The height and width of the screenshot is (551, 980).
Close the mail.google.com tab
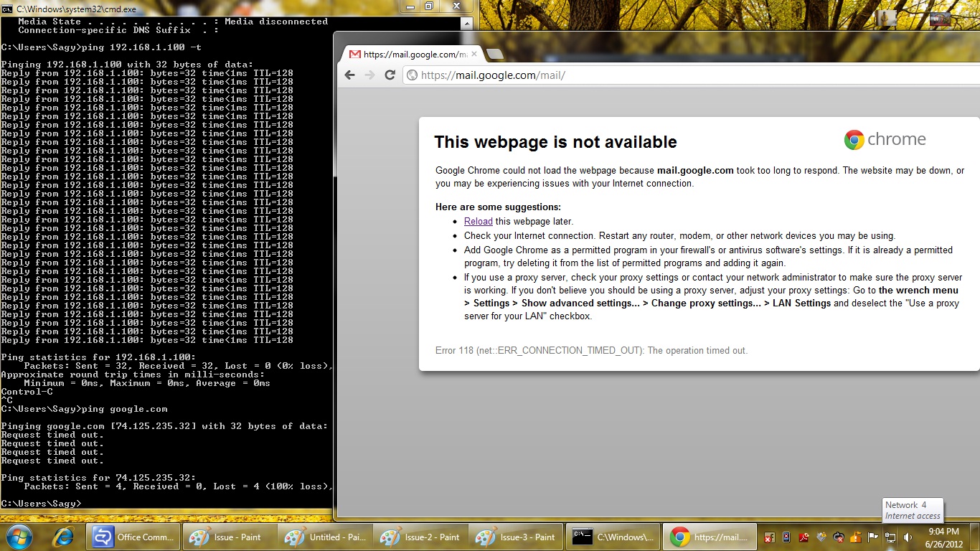coord(473,55)
